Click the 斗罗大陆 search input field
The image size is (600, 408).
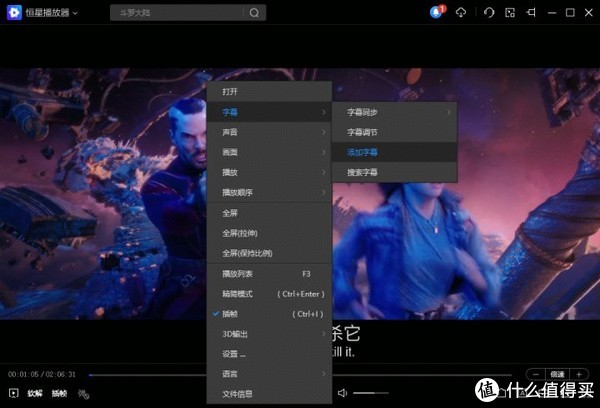(x=177, y=13)
